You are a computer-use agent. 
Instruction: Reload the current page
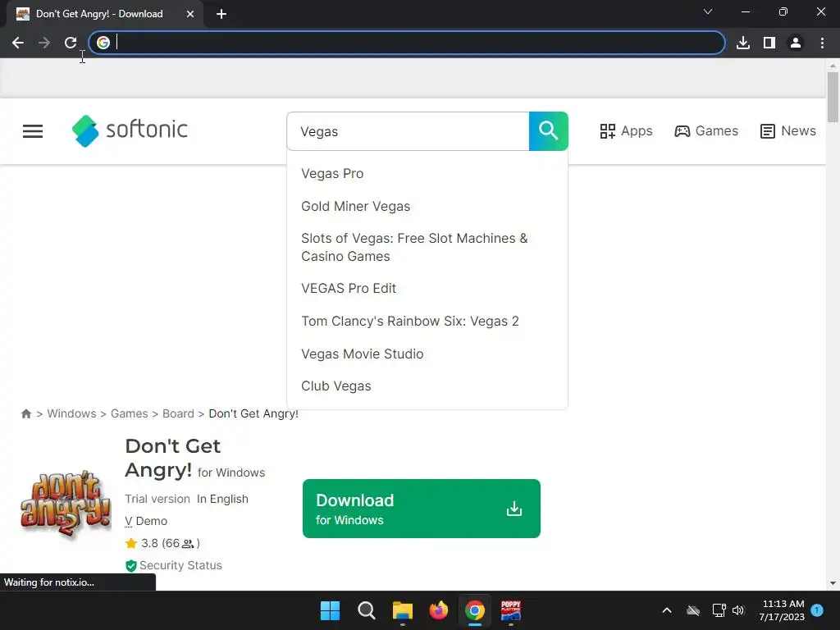71,43
